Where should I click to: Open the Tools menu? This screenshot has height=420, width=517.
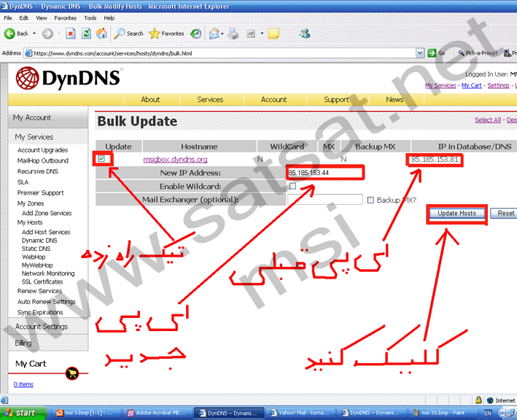click(x=90, y=17)
